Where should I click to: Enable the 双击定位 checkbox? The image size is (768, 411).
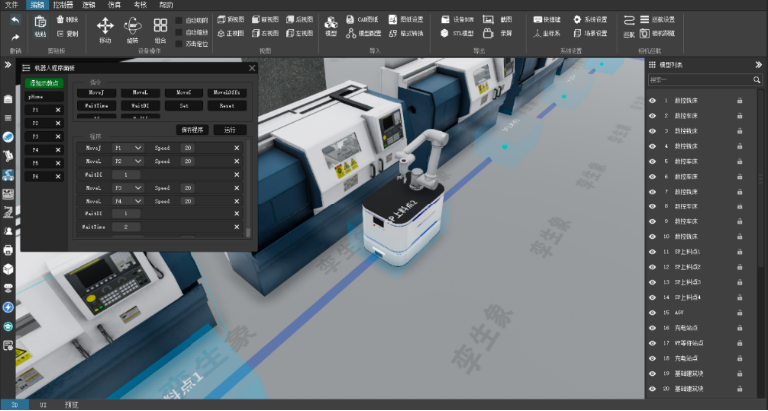[x=179, y=44]
